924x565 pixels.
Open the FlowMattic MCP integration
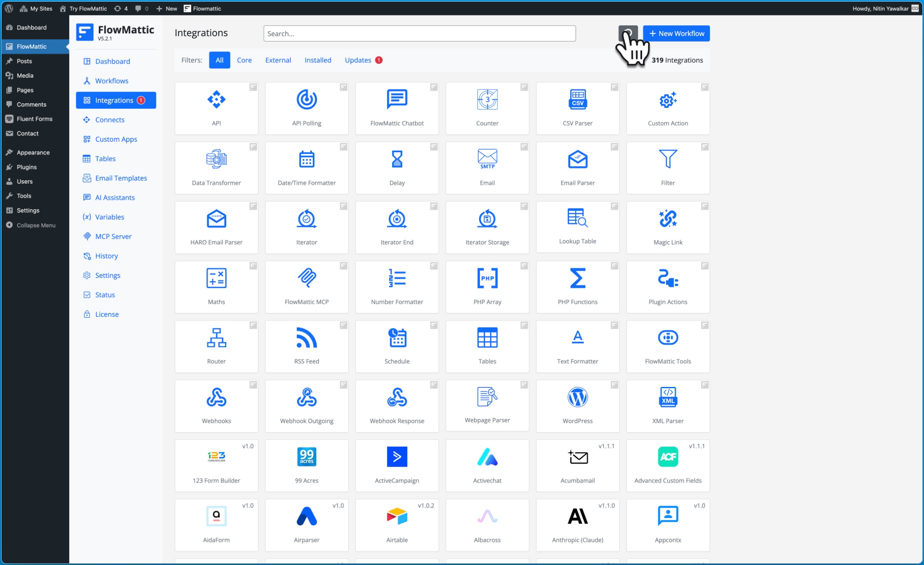pyautogui.click(x=307, y=287)
